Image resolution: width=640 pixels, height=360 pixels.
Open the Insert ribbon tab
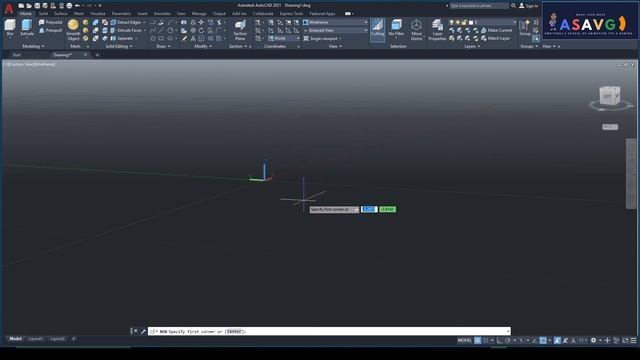(142, 13)
